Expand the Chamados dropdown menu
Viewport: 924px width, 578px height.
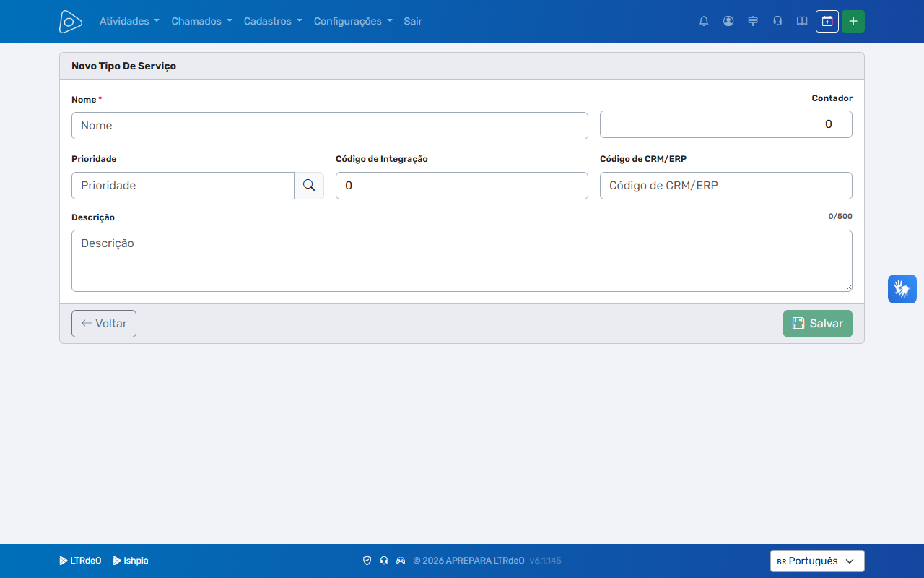(x=201, y=21)
